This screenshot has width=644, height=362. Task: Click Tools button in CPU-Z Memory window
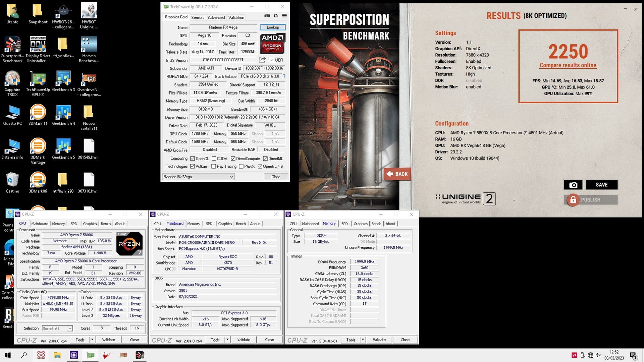pos(351,340)
